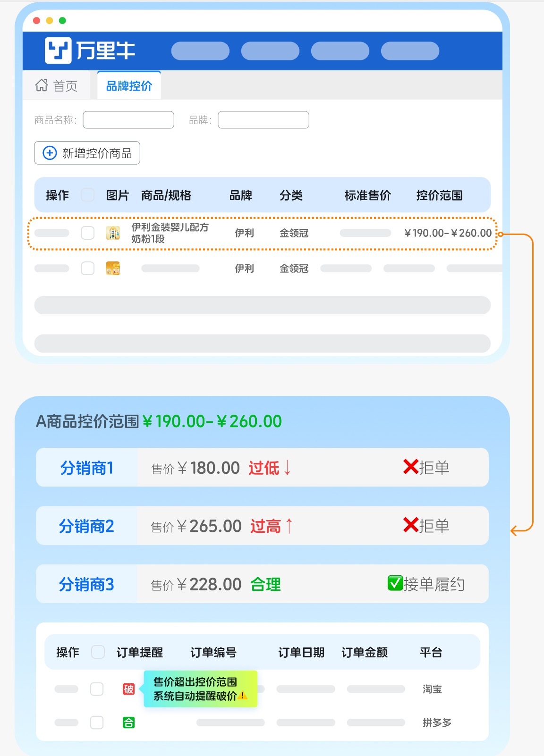Open the second 伊利 product thumbnail image

(113, 269)
